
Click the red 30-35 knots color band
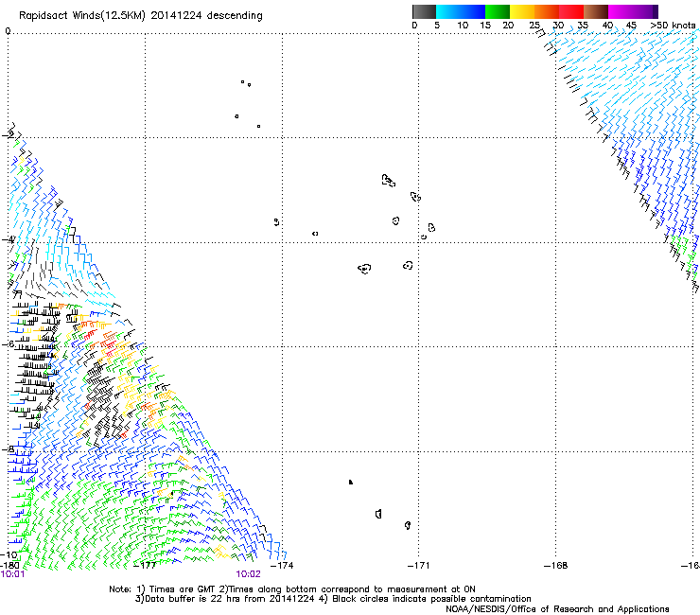[571, 11]
